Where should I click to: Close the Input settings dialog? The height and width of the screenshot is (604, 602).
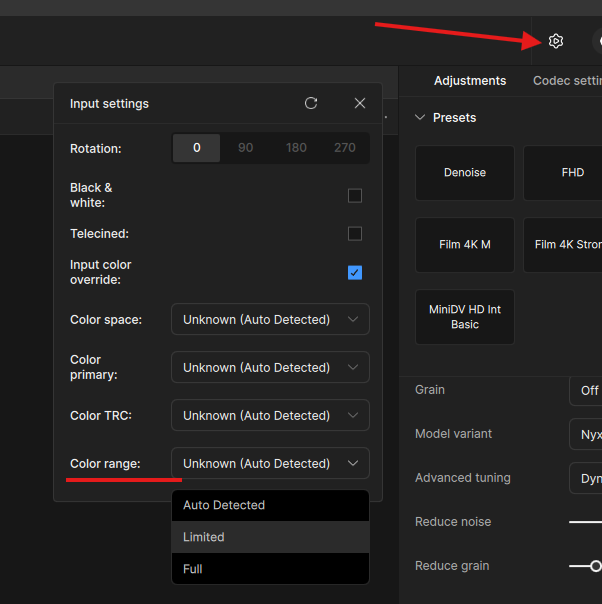(360, 103)
